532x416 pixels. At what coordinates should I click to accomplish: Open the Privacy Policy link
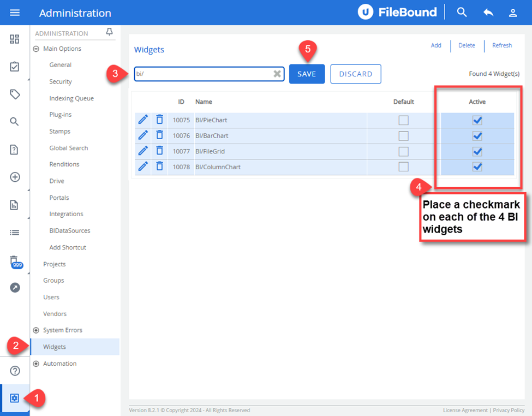point(509,410)
